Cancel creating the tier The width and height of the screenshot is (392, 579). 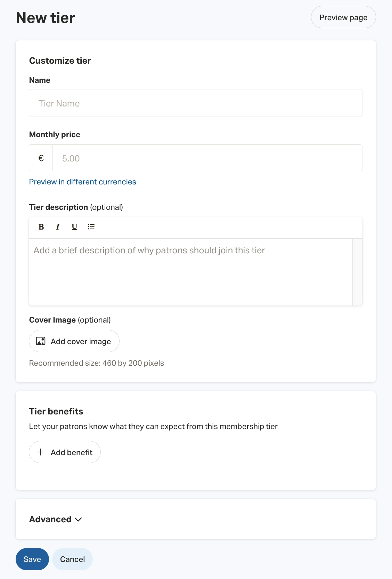(72, 559)
